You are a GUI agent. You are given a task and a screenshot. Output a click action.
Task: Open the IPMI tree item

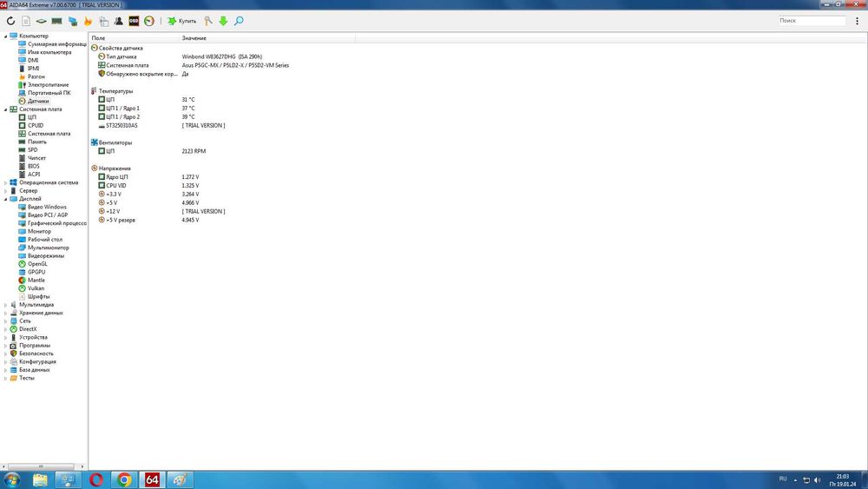pyautogui.click(x=33, y=69)
